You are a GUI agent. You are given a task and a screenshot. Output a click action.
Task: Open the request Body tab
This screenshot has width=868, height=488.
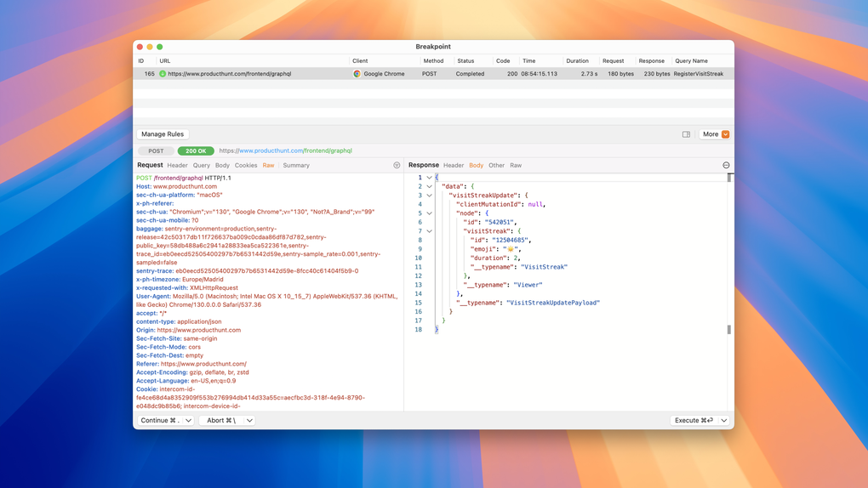222,166
